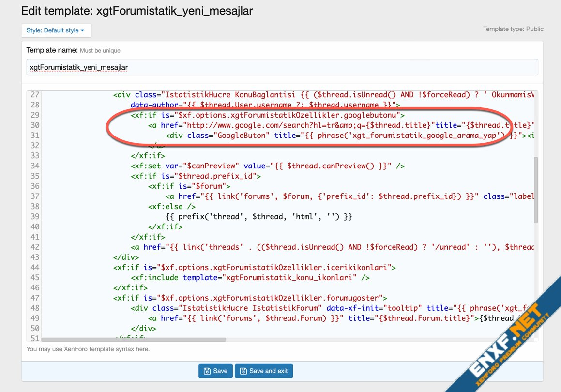The image size is (561, 392).
Task: Click the code editor's vertical scrollbar thumb
Action: click(535, 190)
